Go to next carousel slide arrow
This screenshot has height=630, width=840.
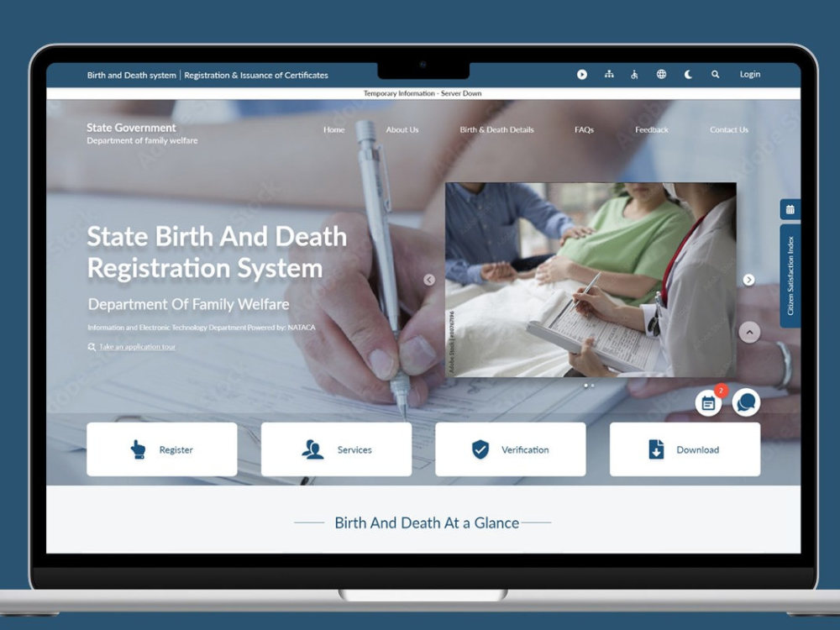(749, 280)
